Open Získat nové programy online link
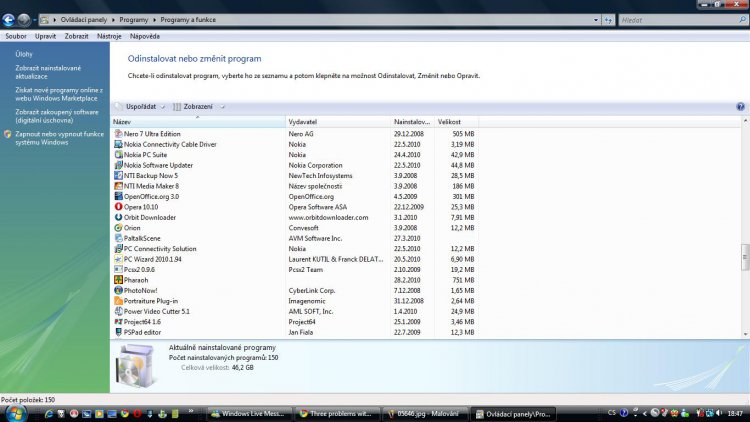Image resolution: width=750 pixels, height=422 pixels. (x=59, y=94)
